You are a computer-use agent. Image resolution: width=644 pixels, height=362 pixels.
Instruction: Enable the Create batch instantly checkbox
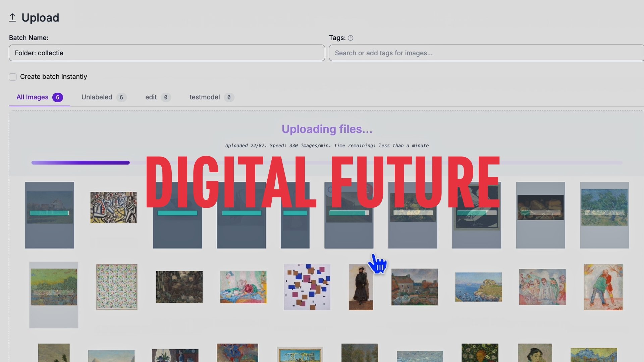[x=13, y=77]
